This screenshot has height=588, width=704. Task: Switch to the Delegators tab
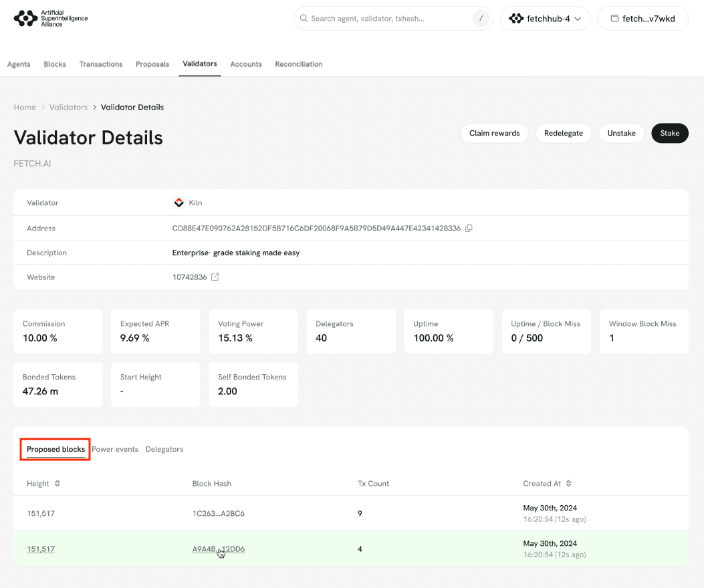coord(164,450)
